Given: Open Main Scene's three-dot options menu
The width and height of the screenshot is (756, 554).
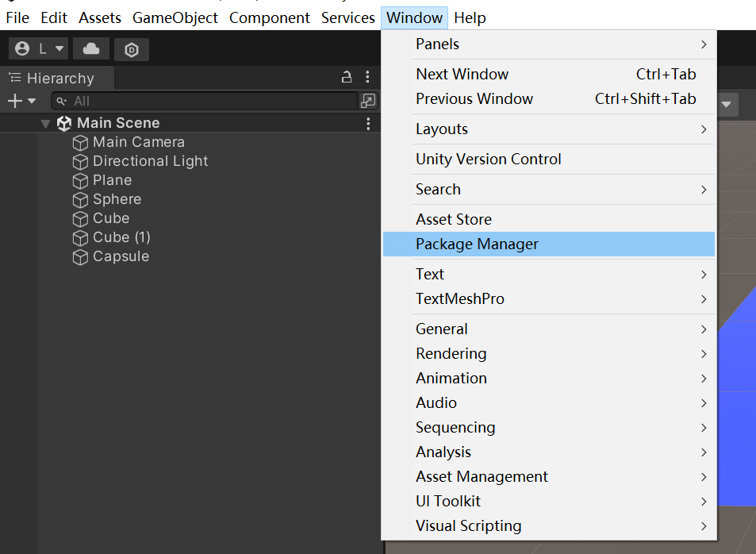Looking at the screenshot, I should click(x=368, y=124).
